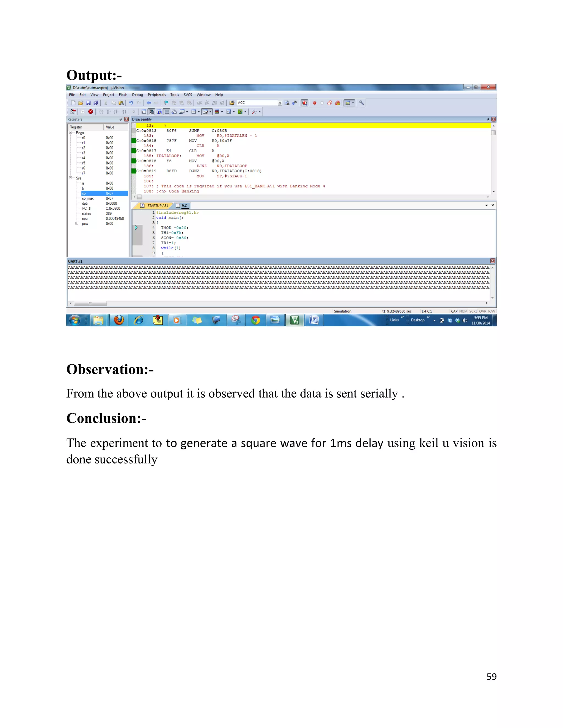Click the Navigate Backwards blue arrow

149,103
